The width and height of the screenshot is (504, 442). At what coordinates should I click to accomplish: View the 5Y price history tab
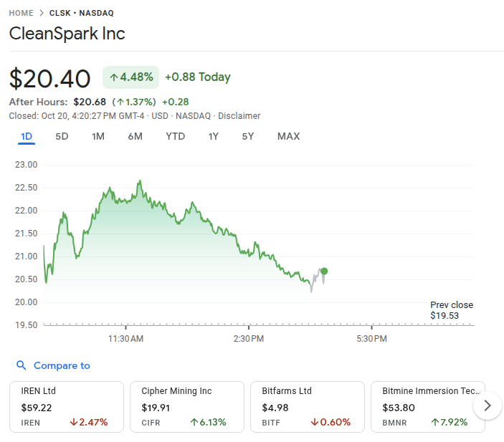(248, 136)
